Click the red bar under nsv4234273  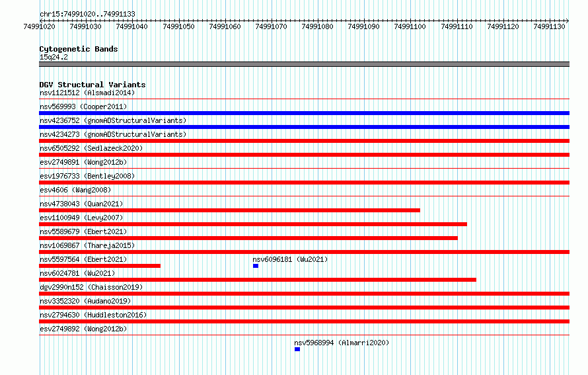coord(304,141)
